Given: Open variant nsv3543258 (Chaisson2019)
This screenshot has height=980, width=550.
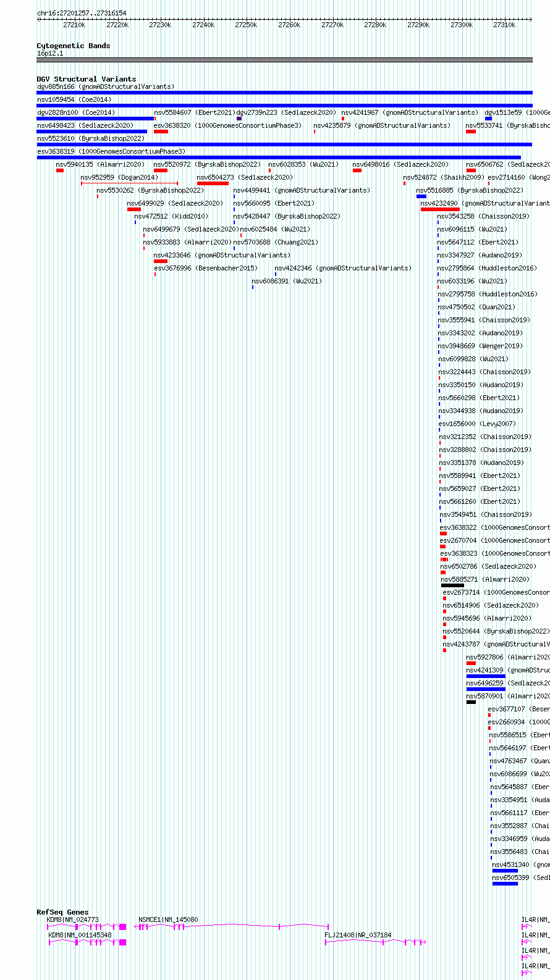Looking at the screenshot, I should click(x=484, y=216).
